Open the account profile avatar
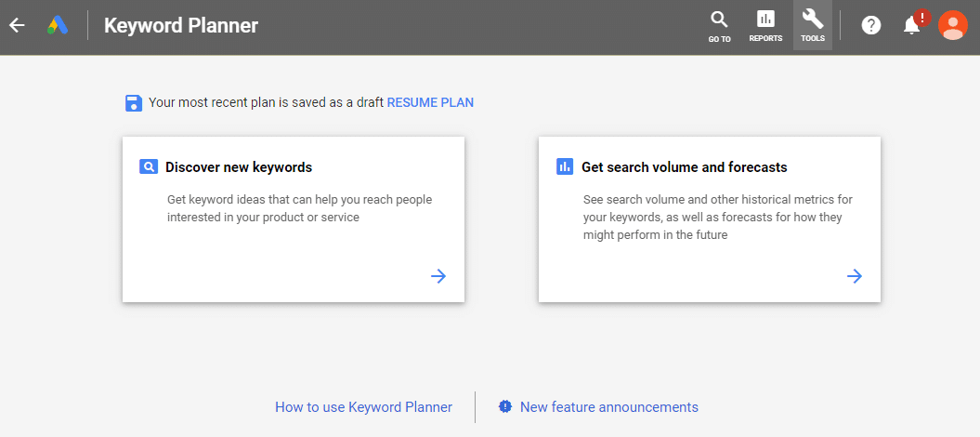 (952, 26)
